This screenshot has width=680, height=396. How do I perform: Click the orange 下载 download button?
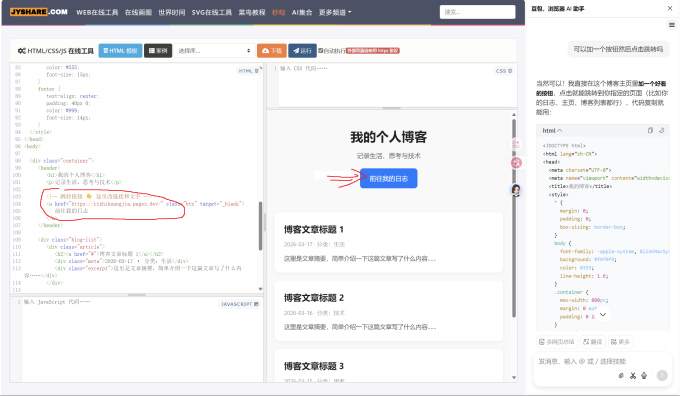(271, 51)
